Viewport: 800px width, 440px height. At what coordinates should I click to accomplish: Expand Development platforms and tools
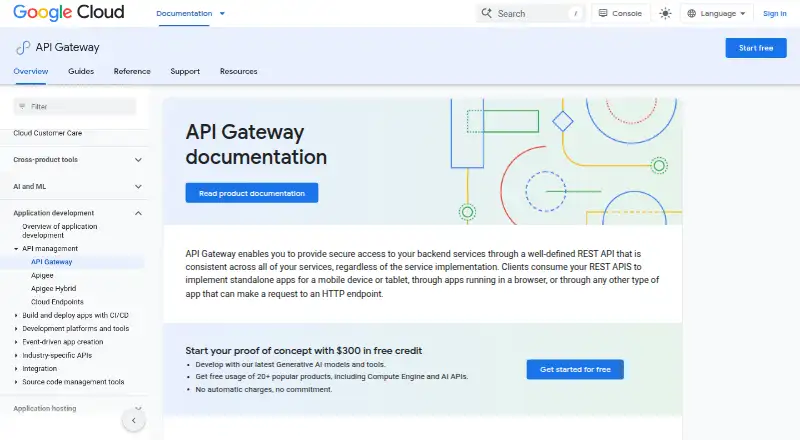16,329
